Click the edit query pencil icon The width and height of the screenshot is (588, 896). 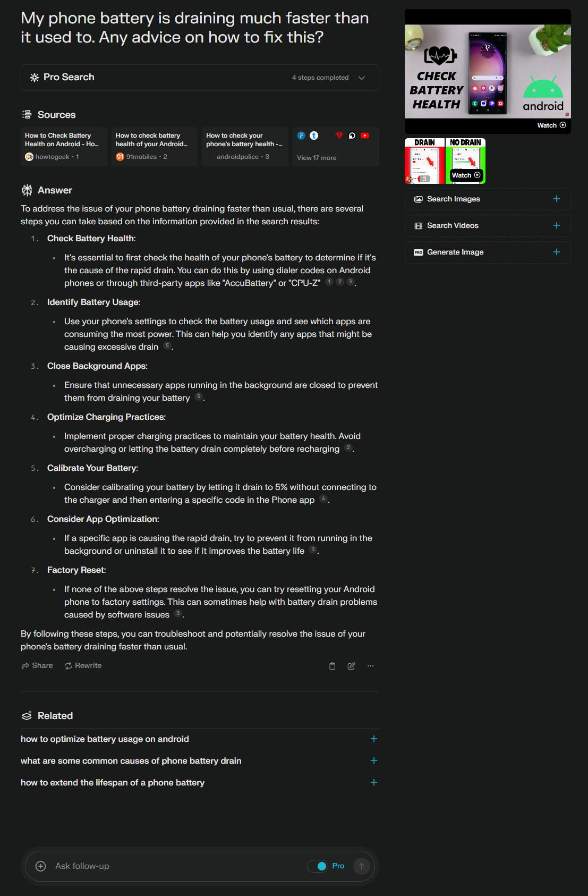pyautogui.click(x=351, y=666)
